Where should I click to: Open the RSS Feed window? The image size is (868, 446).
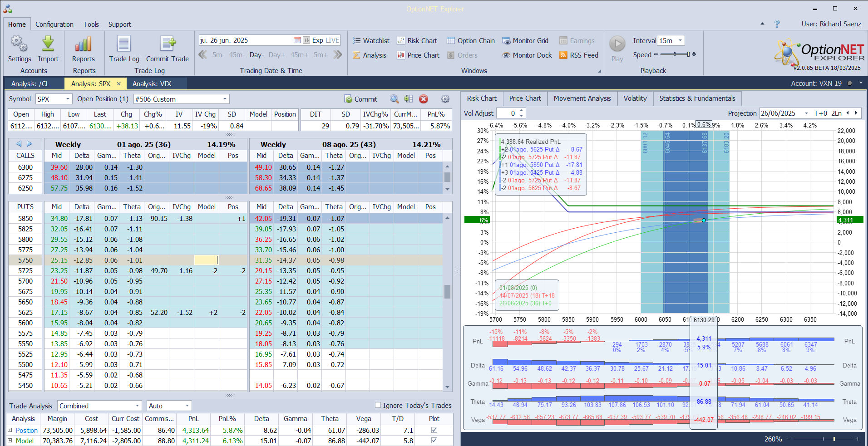(x=579, y=55)
